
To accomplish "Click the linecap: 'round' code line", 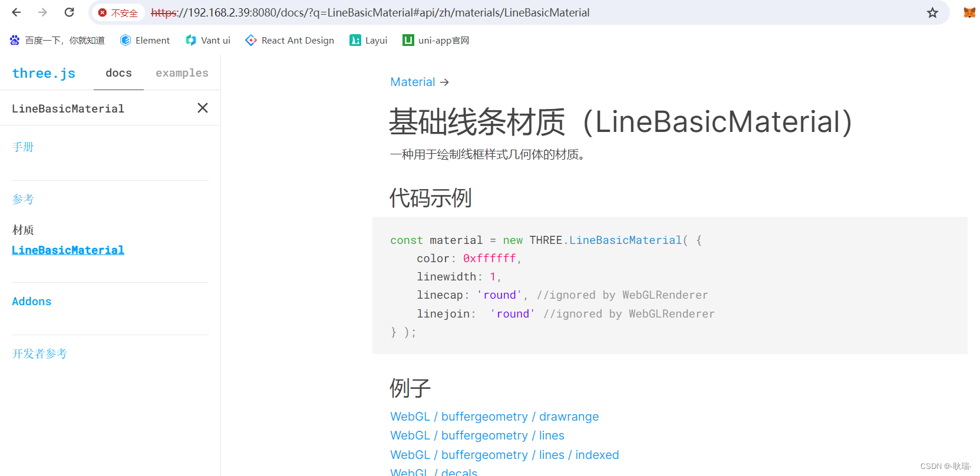I will 562,295.
